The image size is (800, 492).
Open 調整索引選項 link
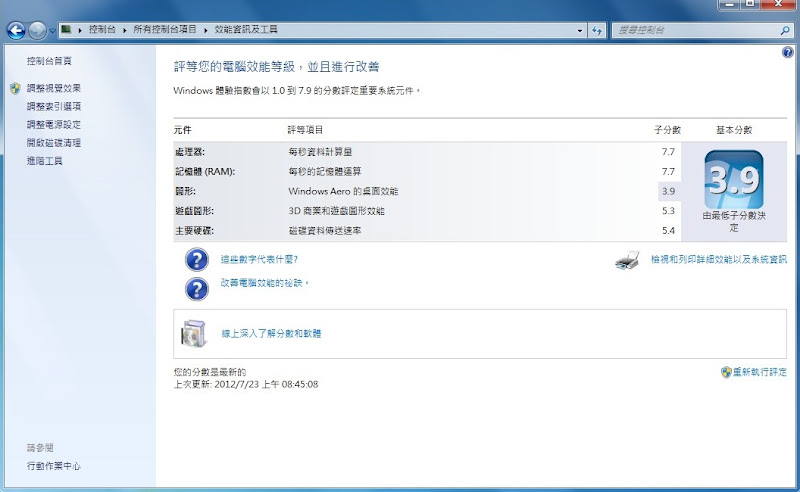54,106
